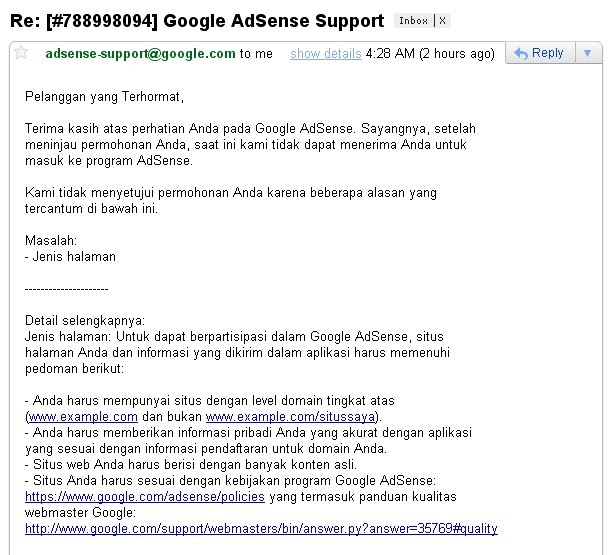Open the www.example.com/situssaya link
The height and width of the screenshot is (555, 611).
(x=290, y=417)
